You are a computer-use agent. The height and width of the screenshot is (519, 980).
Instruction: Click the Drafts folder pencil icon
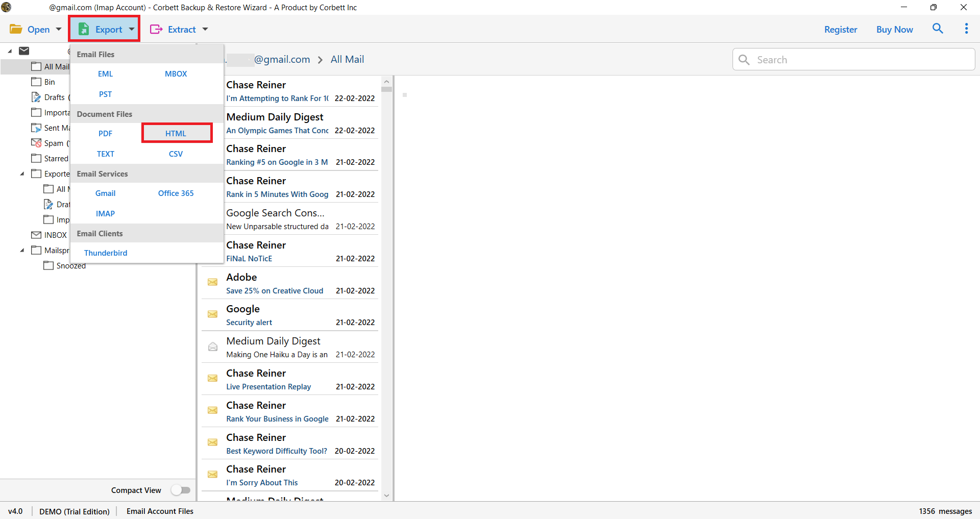coord(36,97)
